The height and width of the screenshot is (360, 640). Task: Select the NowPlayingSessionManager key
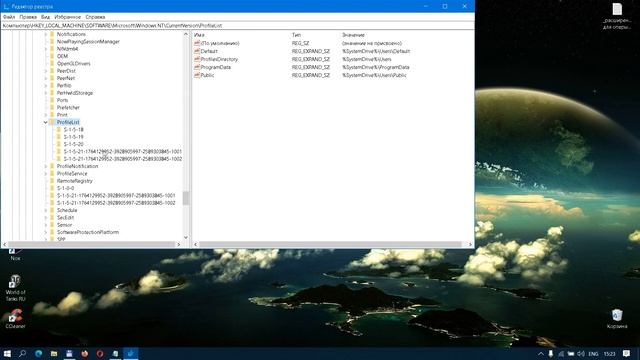coord(88,42)
